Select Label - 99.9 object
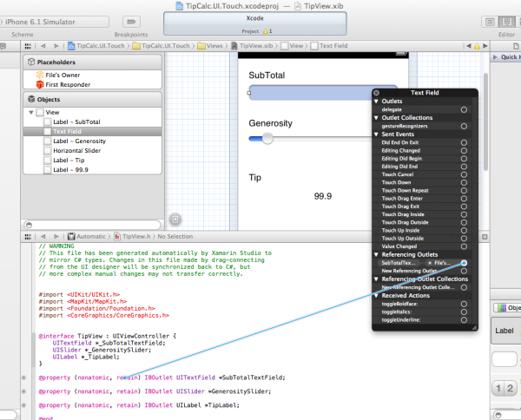Viewport: 521px width, 420px height. click(x=92, y=170)
